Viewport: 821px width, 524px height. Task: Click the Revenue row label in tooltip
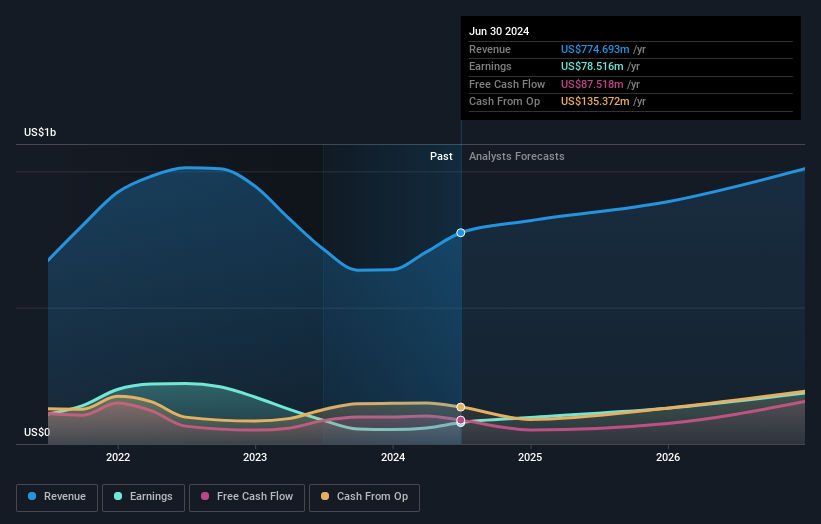point(490,49)
